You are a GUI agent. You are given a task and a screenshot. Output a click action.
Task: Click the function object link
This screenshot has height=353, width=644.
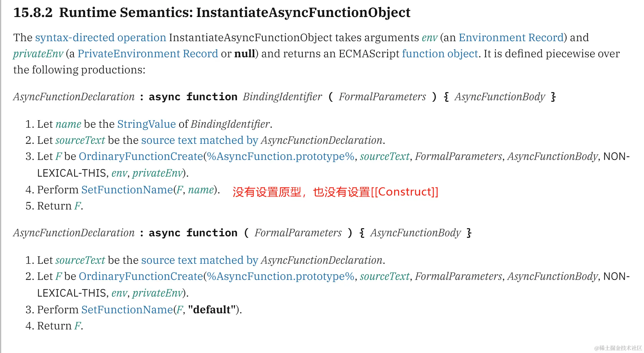click(x=440, y=54)
